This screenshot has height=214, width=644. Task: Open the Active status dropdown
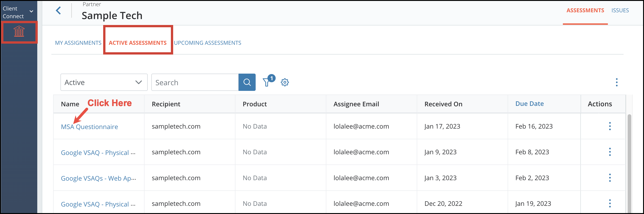coord(104,82)
